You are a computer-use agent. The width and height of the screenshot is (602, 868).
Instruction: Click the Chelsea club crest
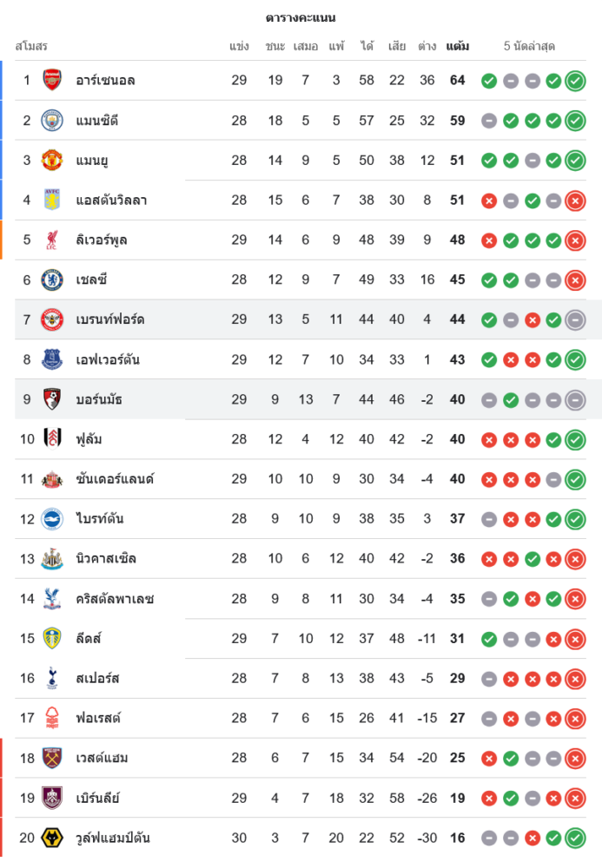[52, 279]
